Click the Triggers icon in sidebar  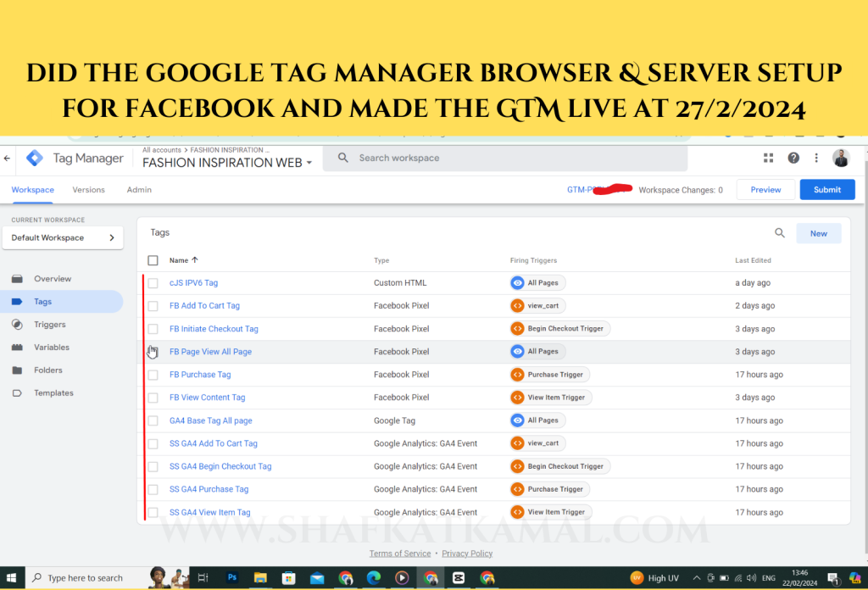tap(17, 325)
